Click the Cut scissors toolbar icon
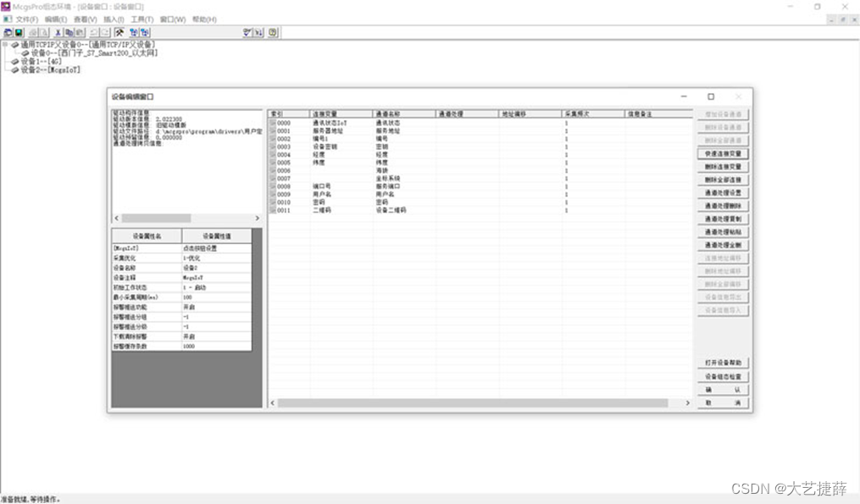The width and height of the screenshot is (860, 504). (x=58, y=33)
